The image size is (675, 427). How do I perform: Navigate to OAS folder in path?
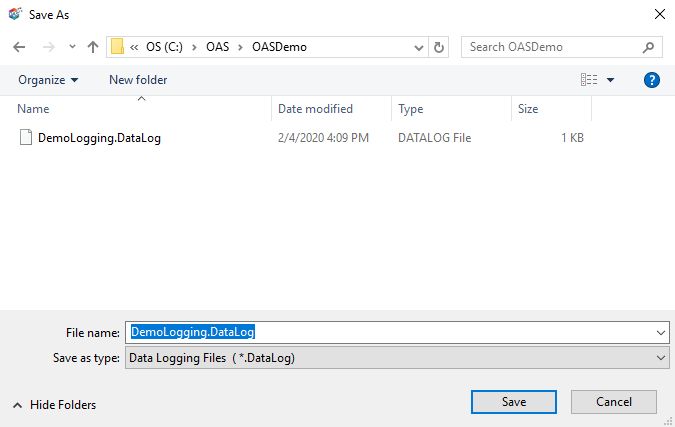pyautogui.click(x=217, y=46)
